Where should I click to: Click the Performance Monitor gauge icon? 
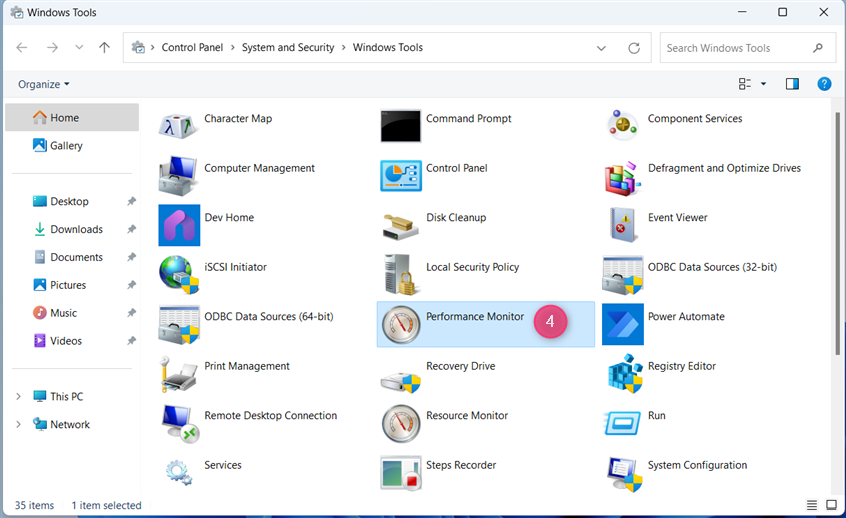pyautogui.click(x=400, y=324)
